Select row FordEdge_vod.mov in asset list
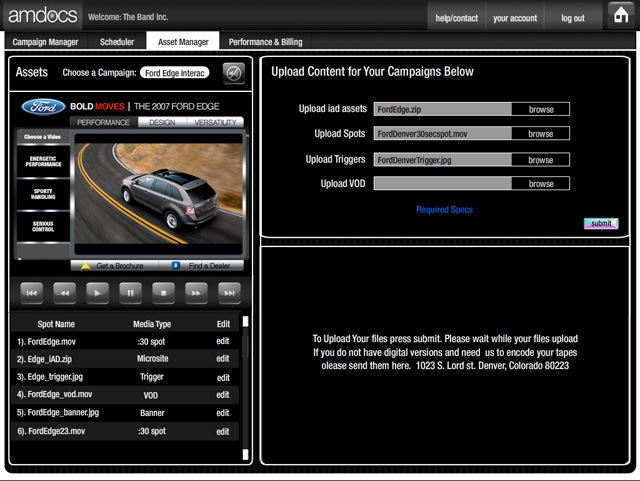This screenshot has width=640, height=481. point(124,395)
